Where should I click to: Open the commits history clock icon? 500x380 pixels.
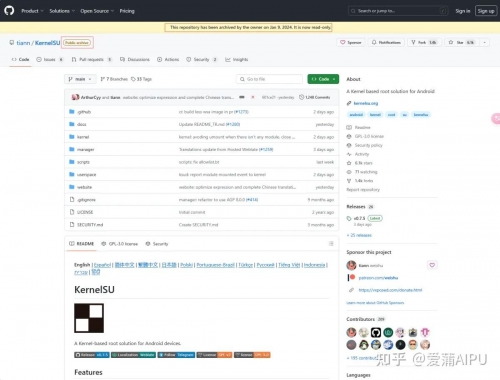click(x=301, y=97)
